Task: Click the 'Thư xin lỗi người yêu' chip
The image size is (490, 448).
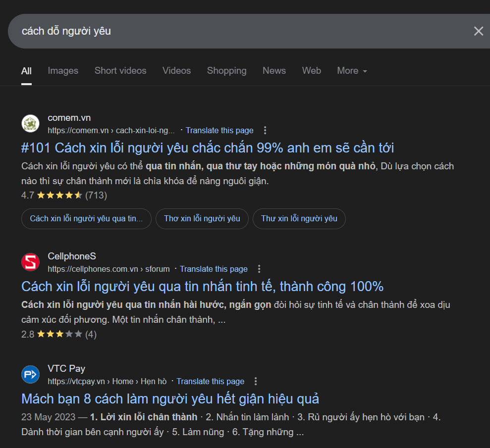Action: point(299,219)
